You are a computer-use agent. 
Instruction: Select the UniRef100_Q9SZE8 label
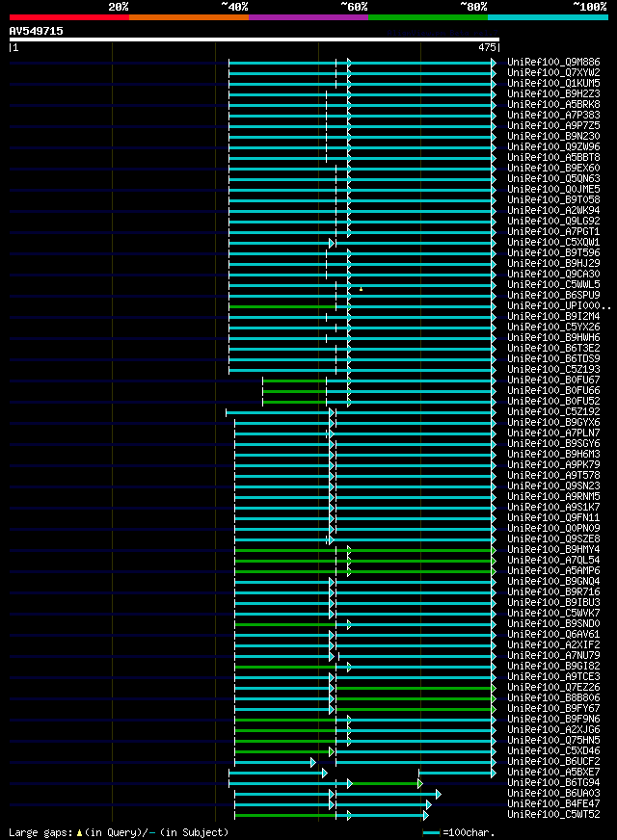pos(553,539)
